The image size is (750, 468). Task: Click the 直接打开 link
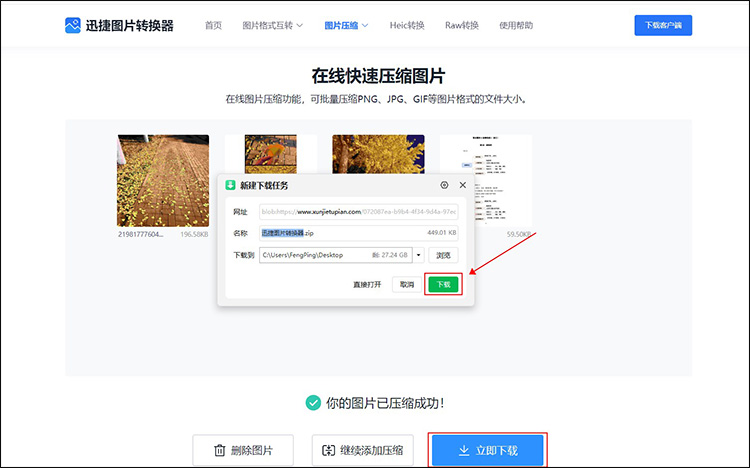click(x=367, y=285)
